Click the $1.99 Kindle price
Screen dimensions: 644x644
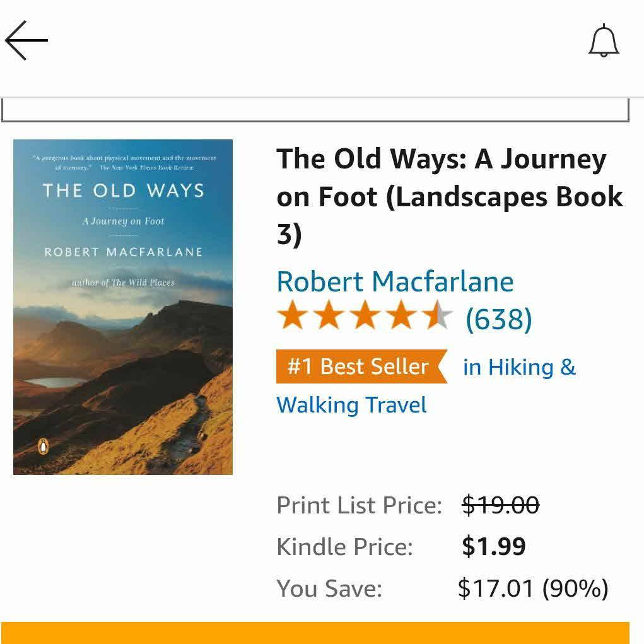click(x=493, y=546)
